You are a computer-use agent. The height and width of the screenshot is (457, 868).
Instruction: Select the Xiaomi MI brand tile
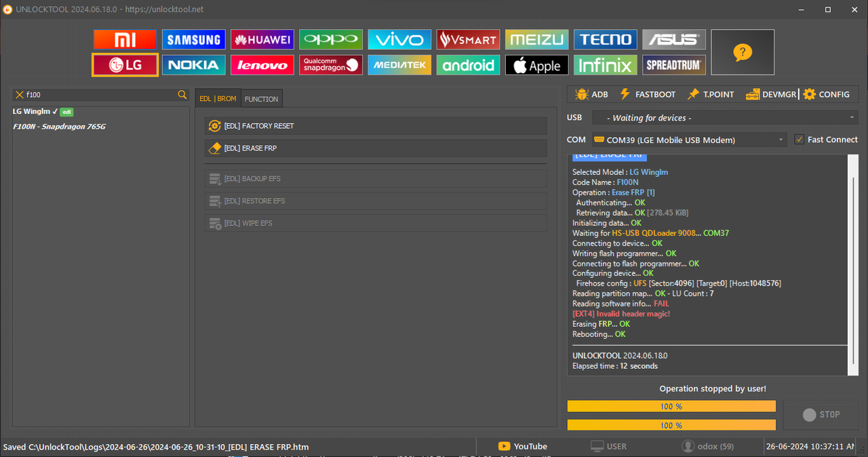coord(125,39)
